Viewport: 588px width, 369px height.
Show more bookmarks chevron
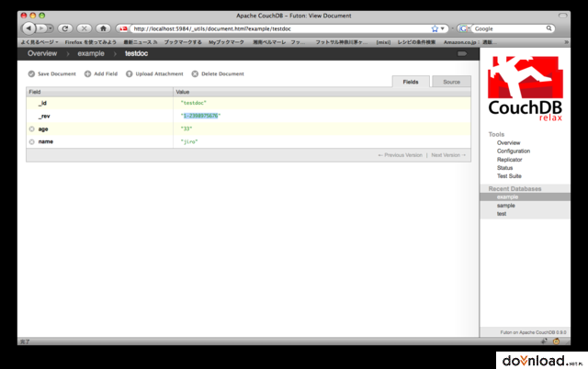point(566,42)
